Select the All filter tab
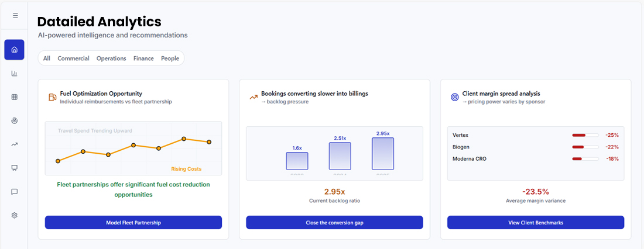 tap(47, 58)
